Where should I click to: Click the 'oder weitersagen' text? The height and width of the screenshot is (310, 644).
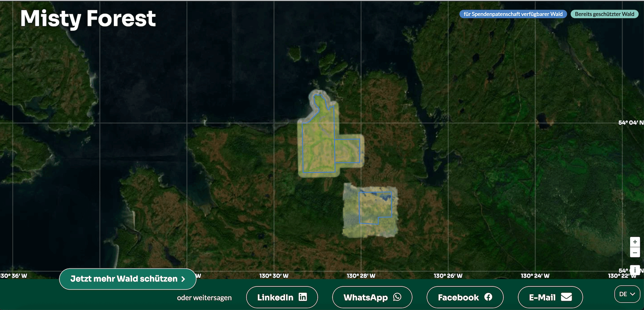204,298
